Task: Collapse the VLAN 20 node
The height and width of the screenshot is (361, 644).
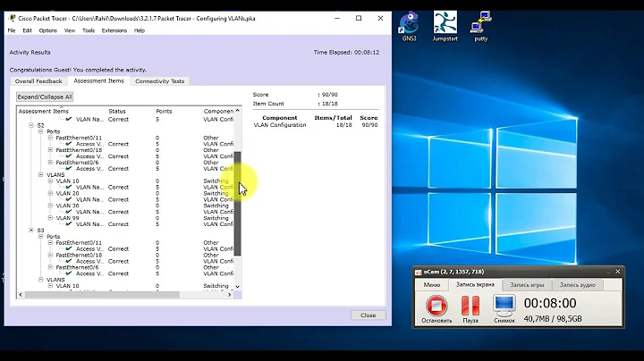Action: pos(50,193)
